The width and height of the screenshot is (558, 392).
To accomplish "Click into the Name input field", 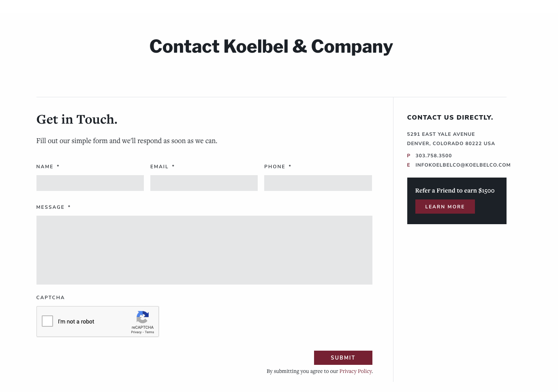I will coord(90,183).
